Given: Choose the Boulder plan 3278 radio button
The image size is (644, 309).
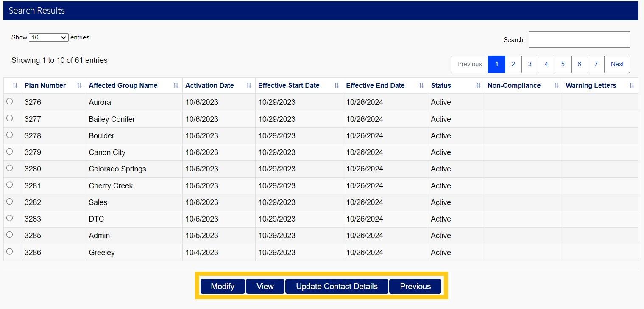Looking at the screenshot, I should coord(10,135).
